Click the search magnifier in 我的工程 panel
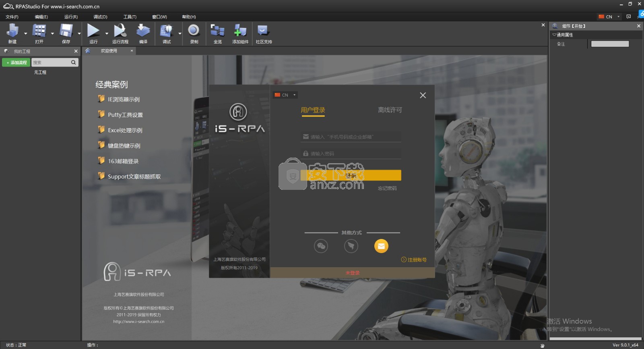The image size is (644, 349). pyautogui.click(x=73, y=62)
